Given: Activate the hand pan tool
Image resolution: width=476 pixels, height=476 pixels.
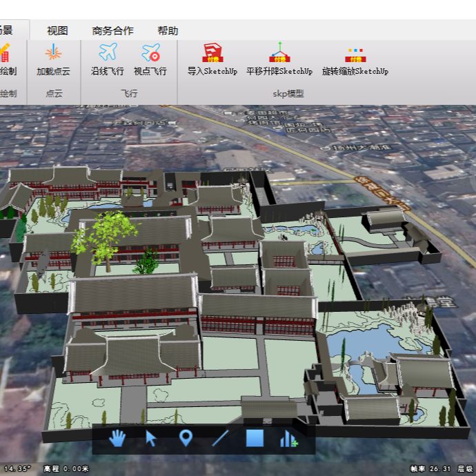Looking at the screenshot, I should click(119, 438).
